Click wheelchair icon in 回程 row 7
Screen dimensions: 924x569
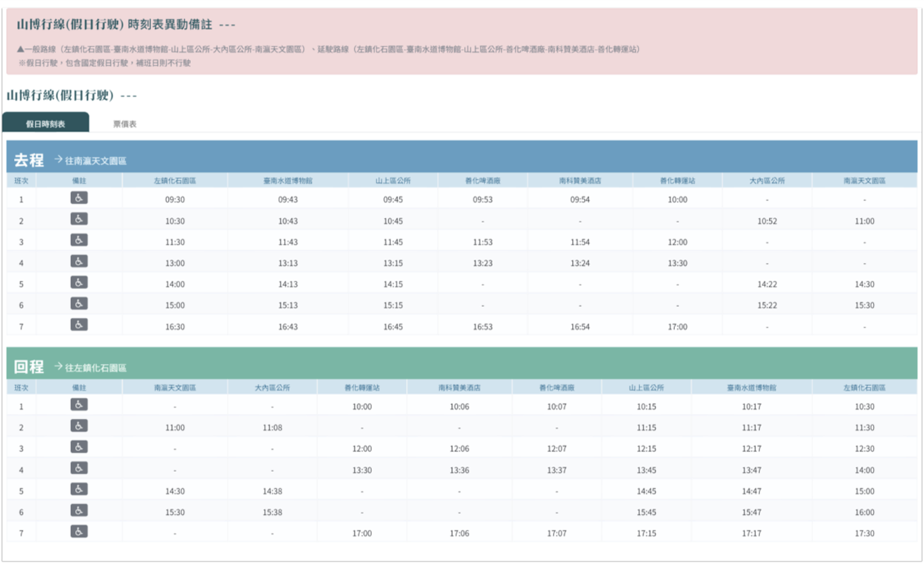pos(79,531)
